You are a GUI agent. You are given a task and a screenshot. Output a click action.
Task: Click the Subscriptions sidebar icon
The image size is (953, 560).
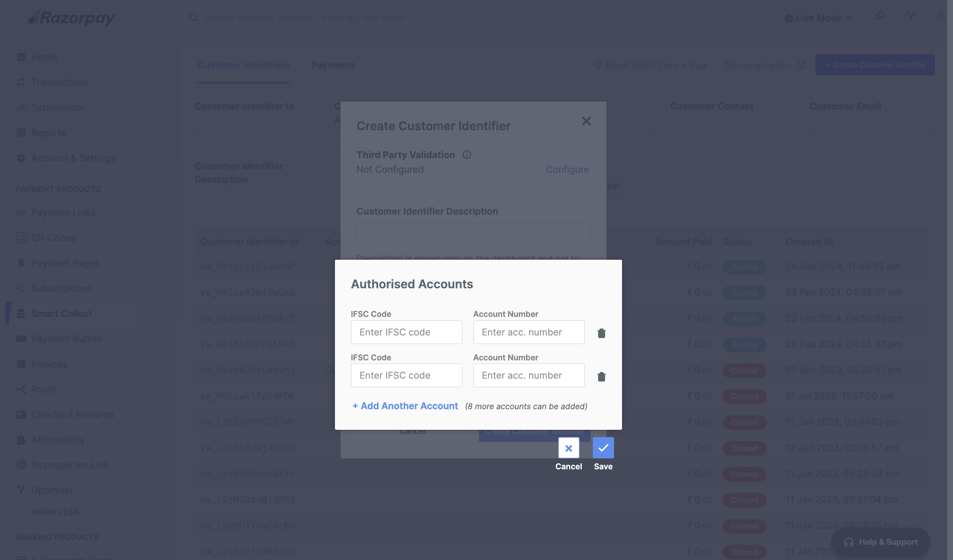pos(19,288)
